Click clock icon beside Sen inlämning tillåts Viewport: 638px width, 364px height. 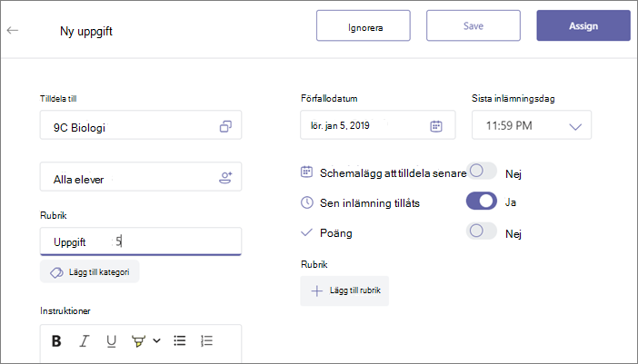pyautogui.click(x=307, y=202)
